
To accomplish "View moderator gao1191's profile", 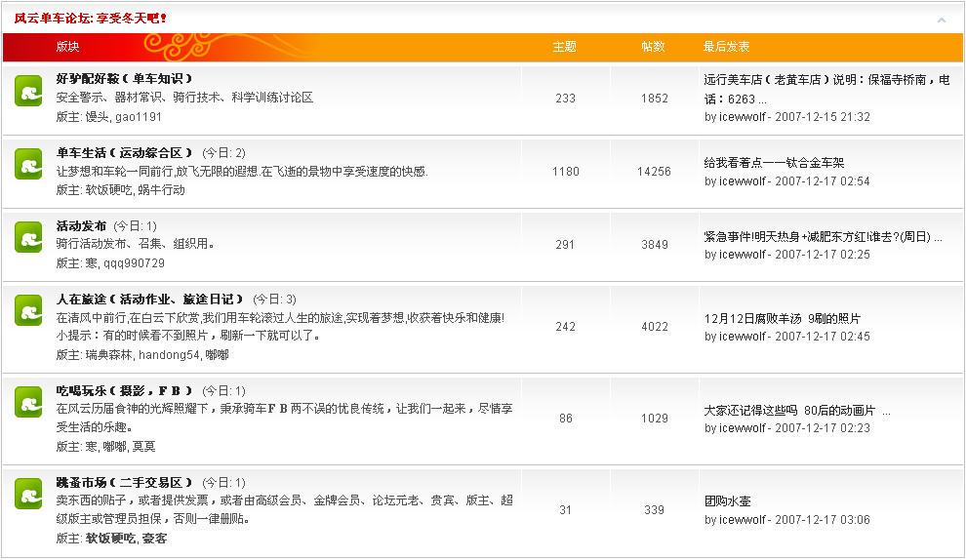I will (139, 117).
